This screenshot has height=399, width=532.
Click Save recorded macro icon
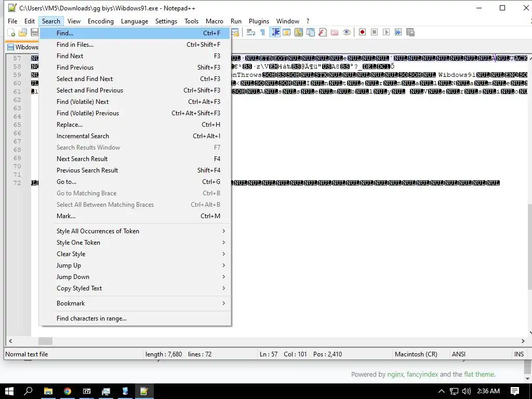(410, 32)
